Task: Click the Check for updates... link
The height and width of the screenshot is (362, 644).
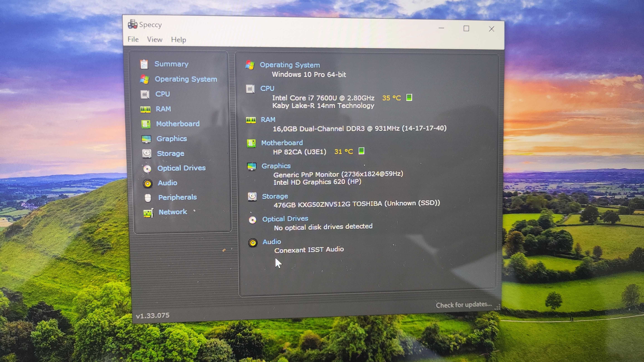Action: coord(464,305)
